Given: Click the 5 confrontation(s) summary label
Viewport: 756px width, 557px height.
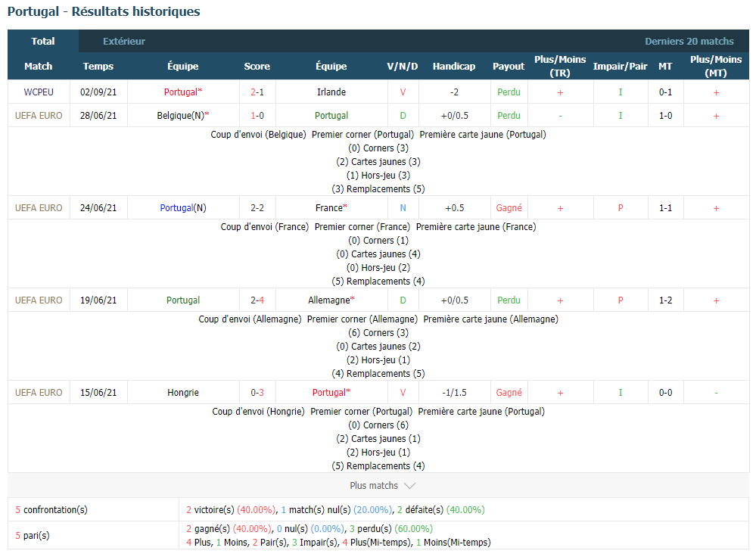Looking at the screenshot, I should coord(51,510).
